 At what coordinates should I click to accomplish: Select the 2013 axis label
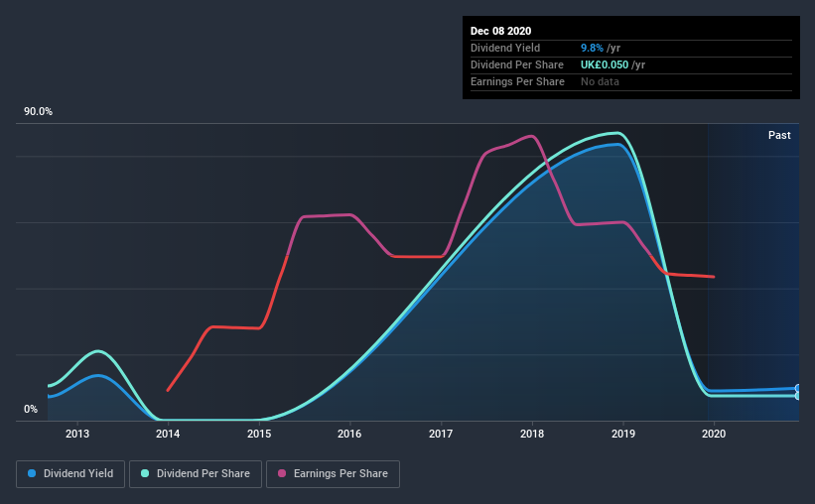coord(76,434)
